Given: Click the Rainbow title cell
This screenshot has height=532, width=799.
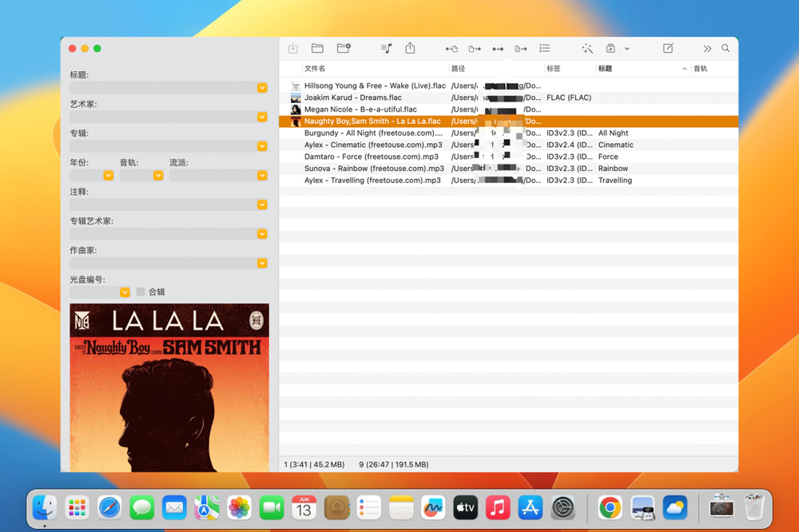Looking at the screenshot, I should point(613,169).
